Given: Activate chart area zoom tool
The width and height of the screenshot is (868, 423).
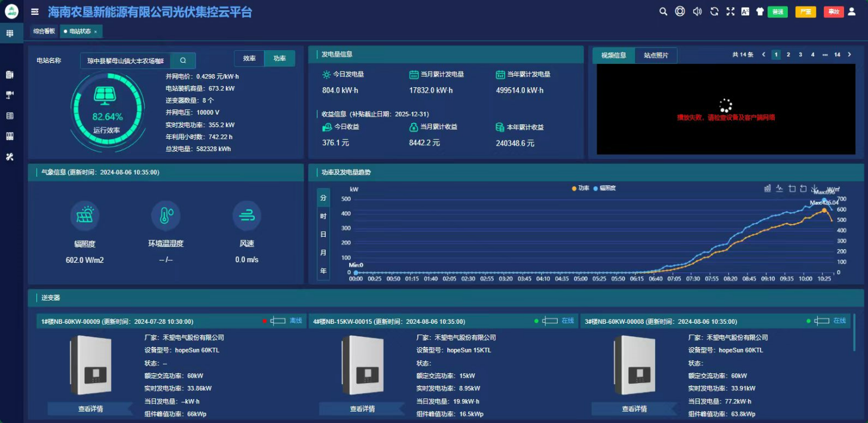Looking at the screenshot, I should point(792,188).
